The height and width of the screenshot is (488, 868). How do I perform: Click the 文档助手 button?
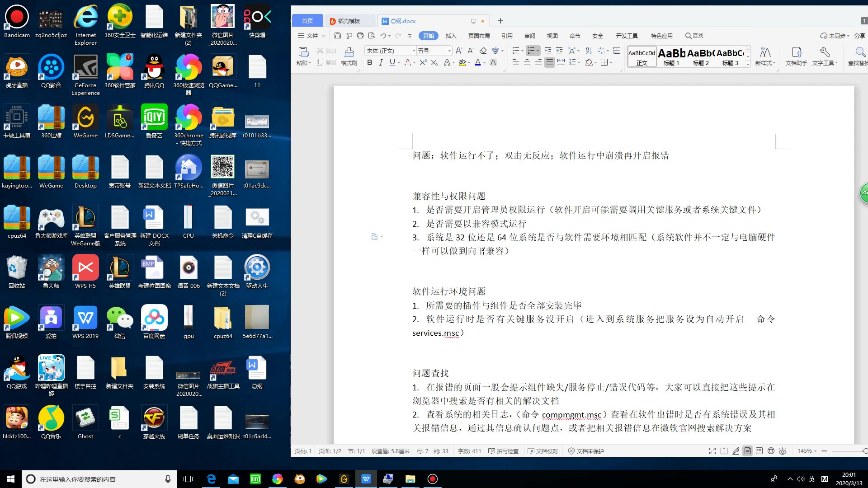tap(796, 56)
